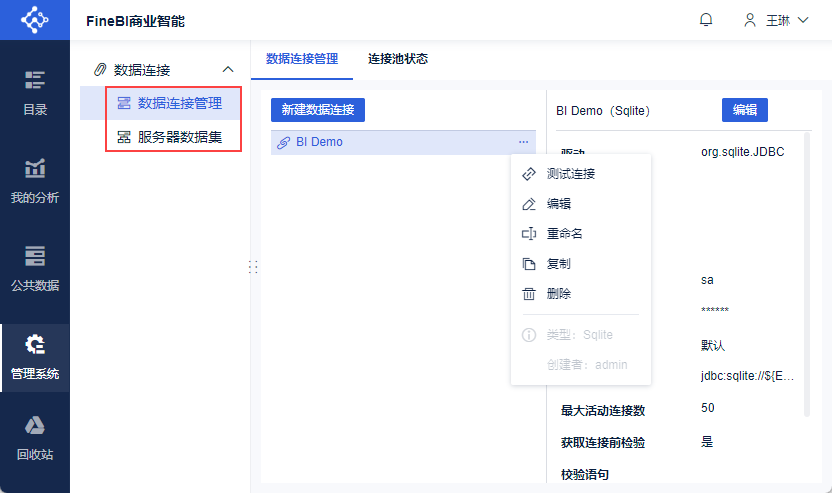This screenshot has height=493, width=832.
Task: Click the panel splitter drag handle
Action: 253,267
